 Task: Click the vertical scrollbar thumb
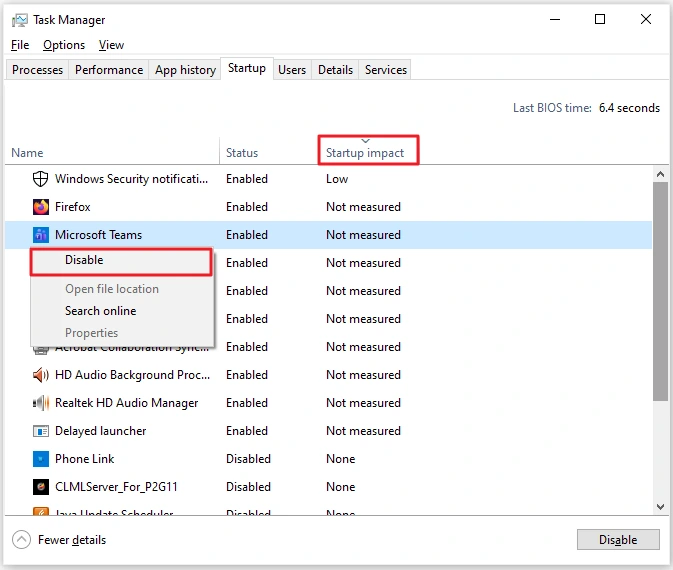(x=661, y=291)
